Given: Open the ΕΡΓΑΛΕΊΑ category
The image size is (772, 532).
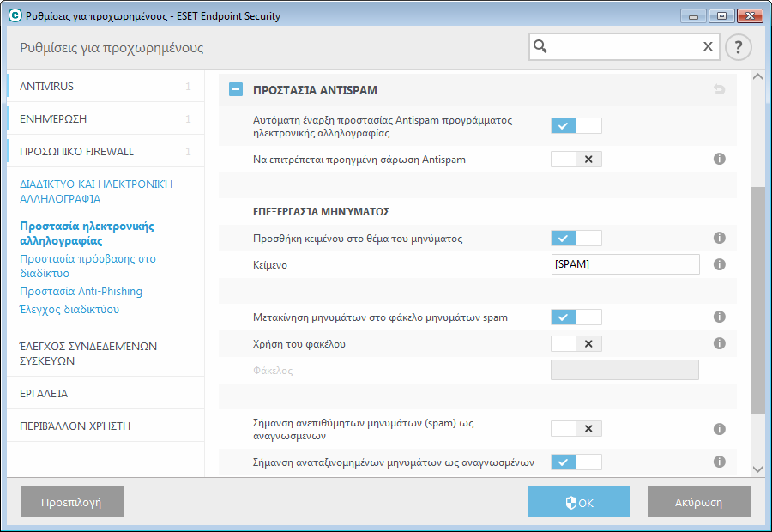Looking at the screenshot, I should click(x=106, y=393).
